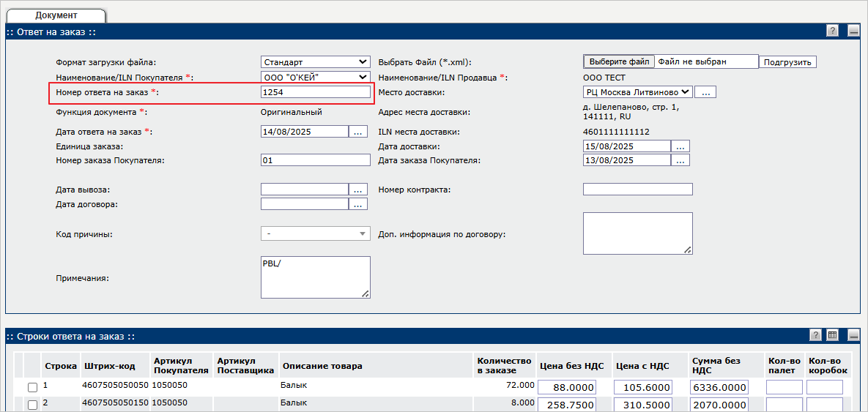Open help for the order response panel
868x412 pixels.
pos(832,31)
